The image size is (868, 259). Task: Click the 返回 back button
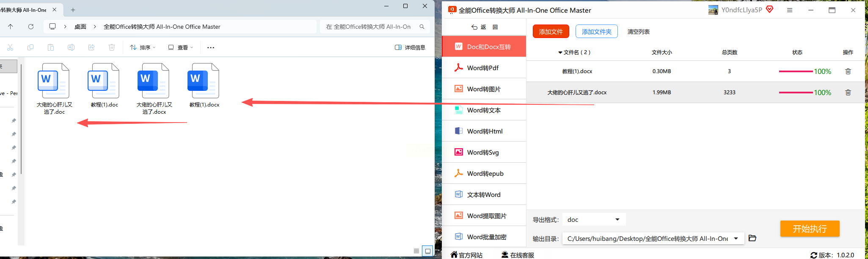tap(485, 27)
